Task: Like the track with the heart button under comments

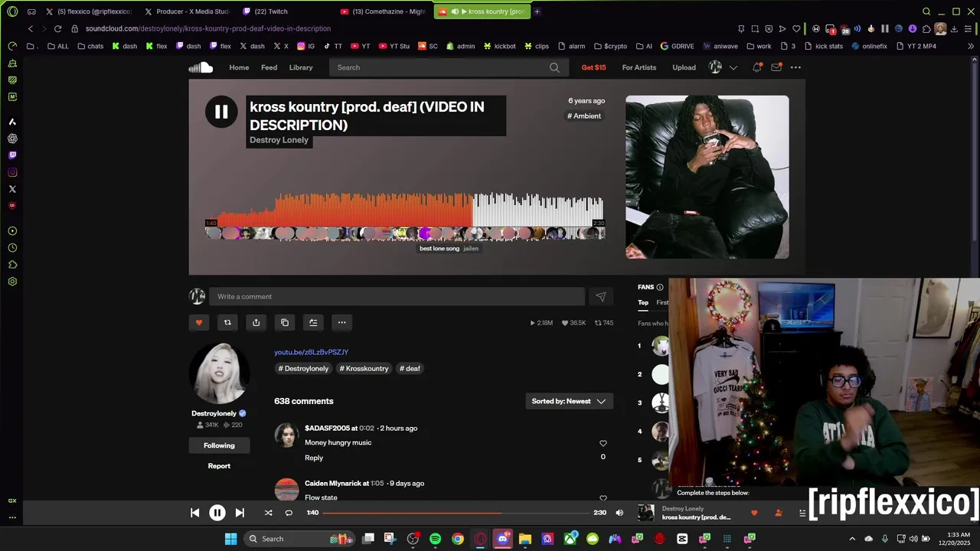Action: pyautogui.click(x=199, y=323)
